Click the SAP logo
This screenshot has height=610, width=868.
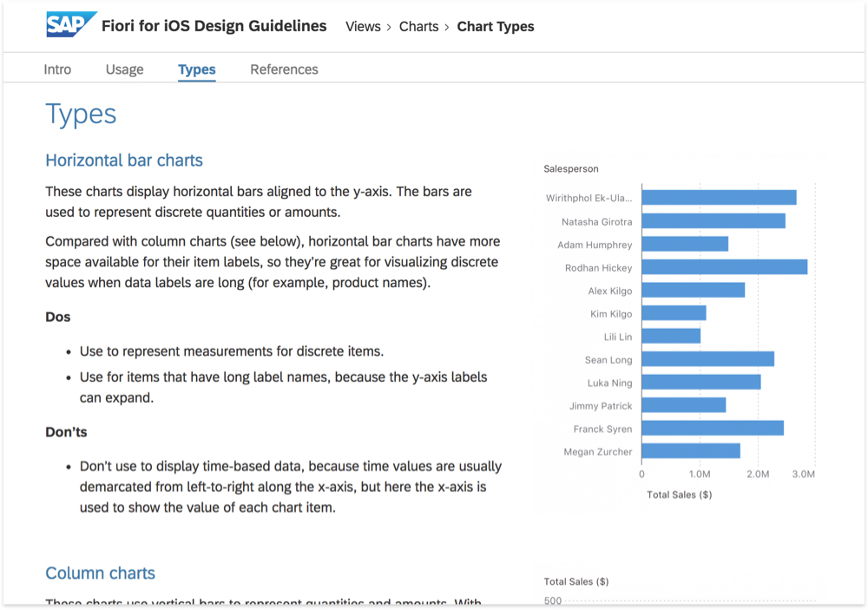[71, 24]
